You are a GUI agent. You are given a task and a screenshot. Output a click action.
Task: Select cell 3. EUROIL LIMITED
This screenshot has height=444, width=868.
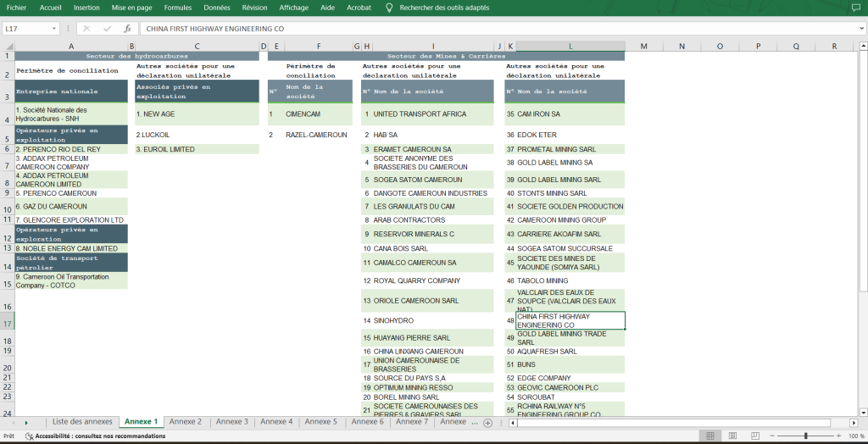click(197, 149)
